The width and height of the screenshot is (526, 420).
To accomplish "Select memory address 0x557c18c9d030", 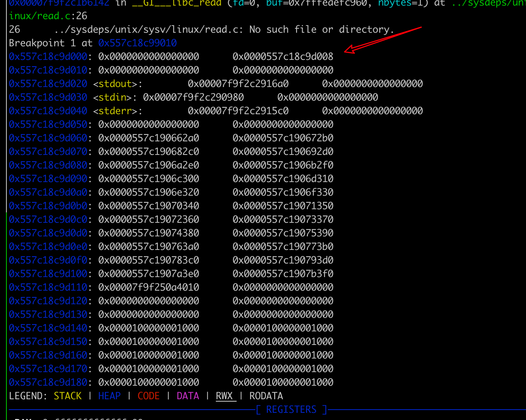I will point(48,97).
